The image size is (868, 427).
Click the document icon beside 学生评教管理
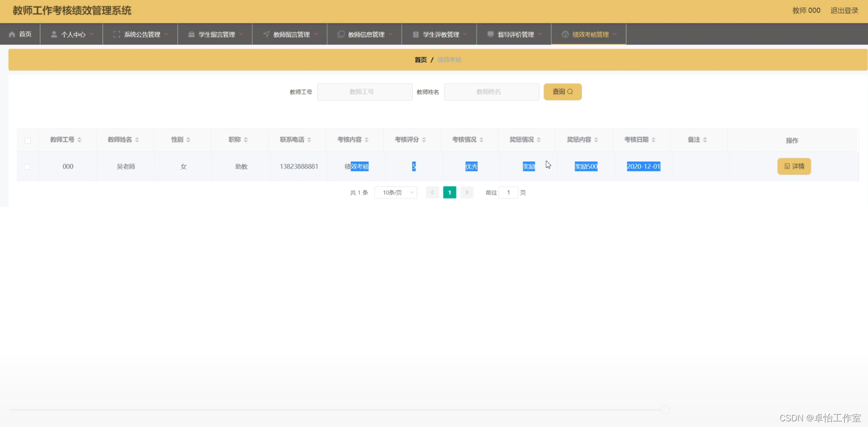tap(416, 34)
